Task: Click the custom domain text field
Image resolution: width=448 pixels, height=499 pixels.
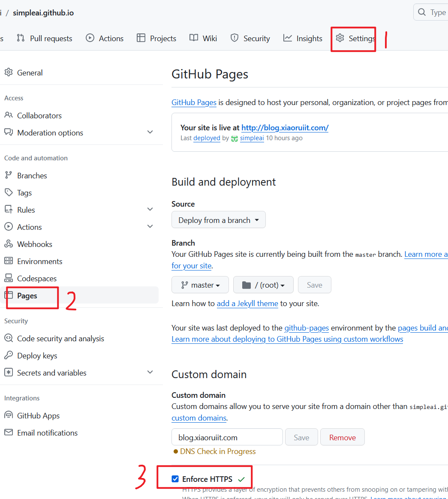Action: pos(227,437)
